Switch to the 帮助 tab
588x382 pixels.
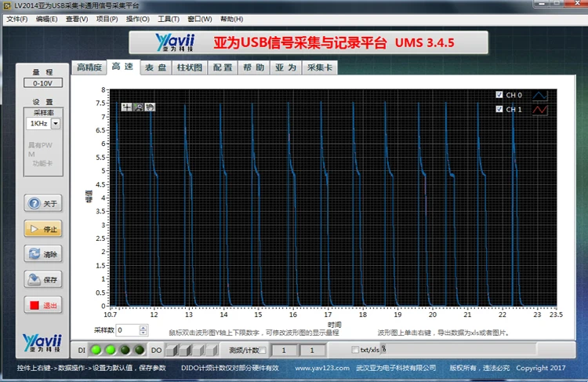pos(254,67)
